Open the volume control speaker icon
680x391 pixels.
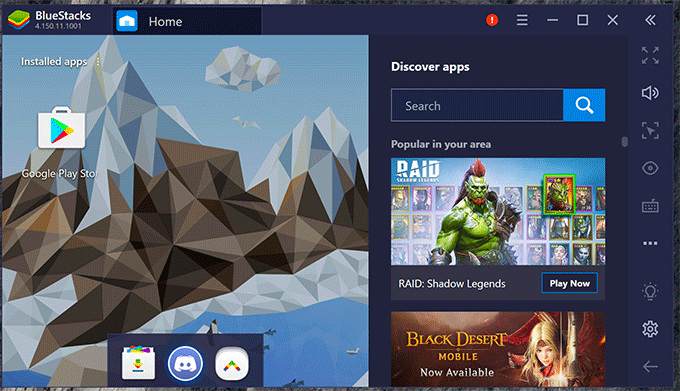coord(650,93)
